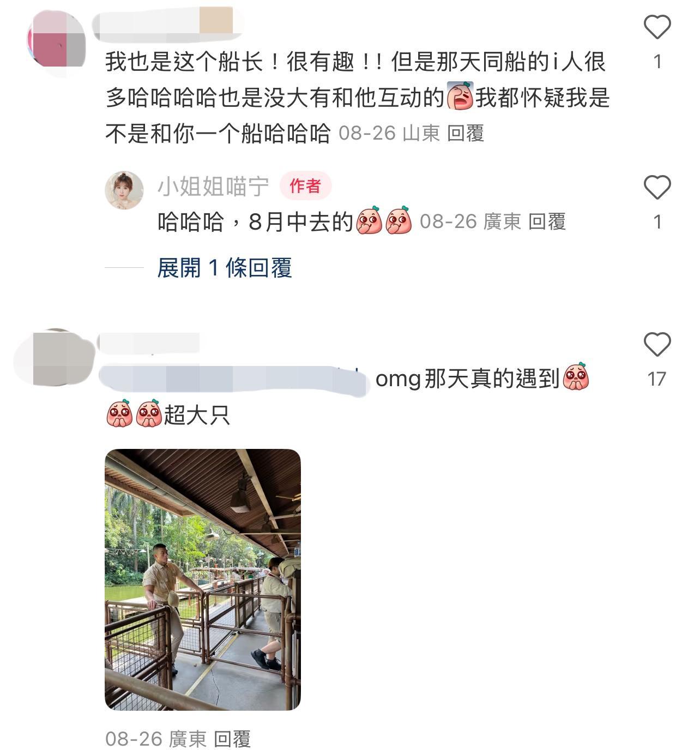Tap the crying emoji in the first comment
The image size is (700, 750).
pos(460,97)
